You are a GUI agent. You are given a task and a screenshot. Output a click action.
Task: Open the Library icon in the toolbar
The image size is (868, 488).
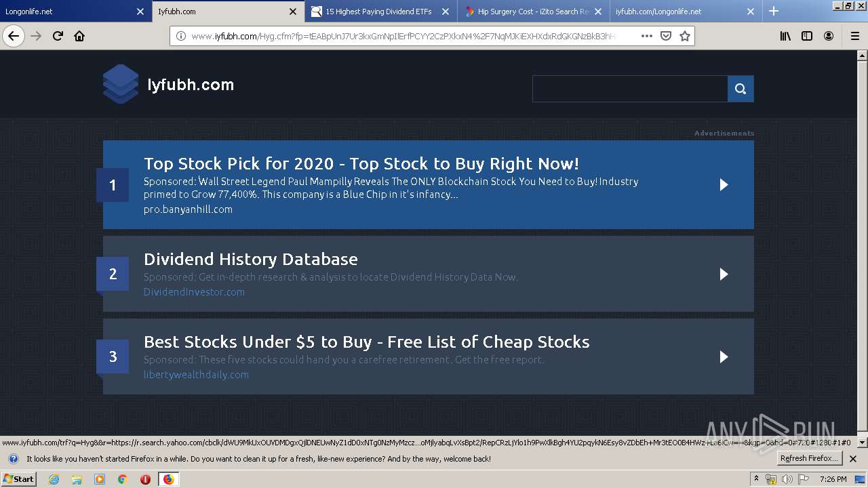pyautogui.click(x=785, y=36)
